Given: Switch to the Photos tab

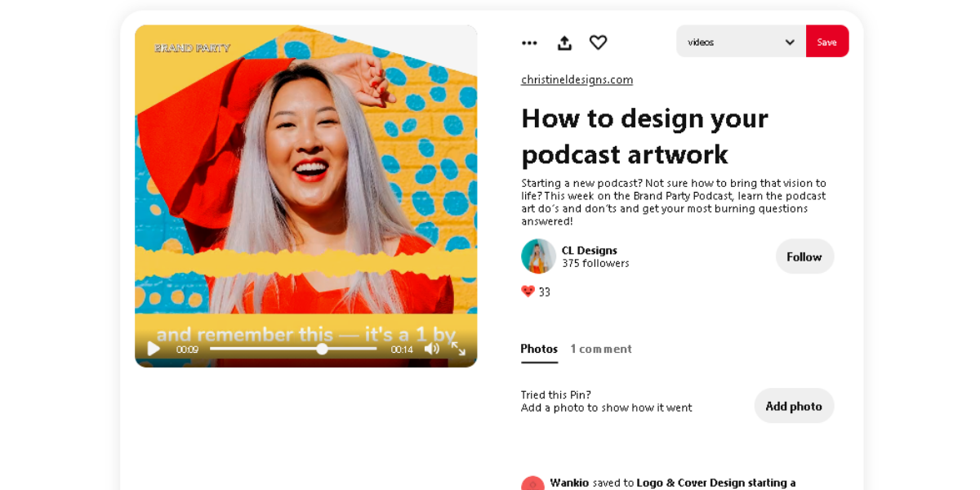Looking at the screenshot, I should pyautogui.click(x=539, y=349).
